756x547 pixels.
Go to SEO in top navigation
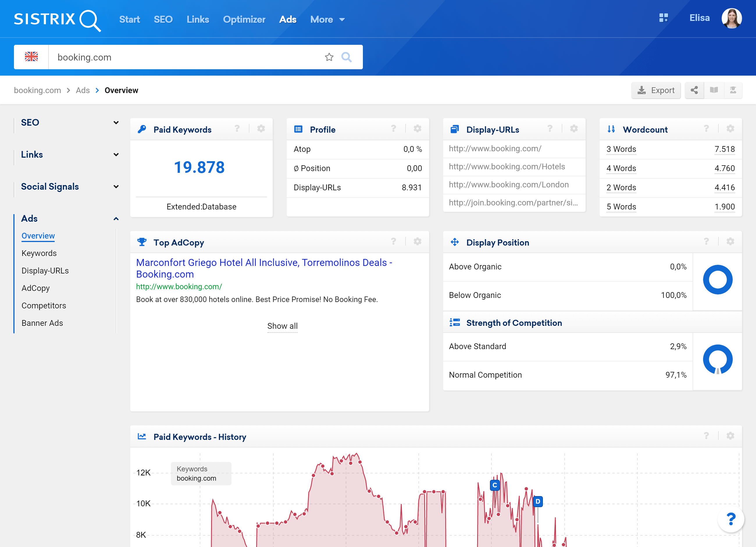pos(163,19)
